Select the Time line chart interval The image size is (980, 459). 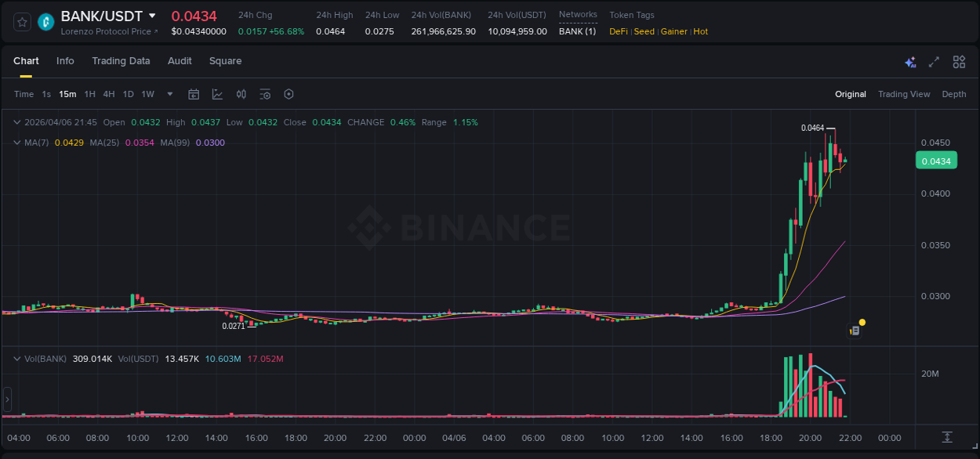24,94
